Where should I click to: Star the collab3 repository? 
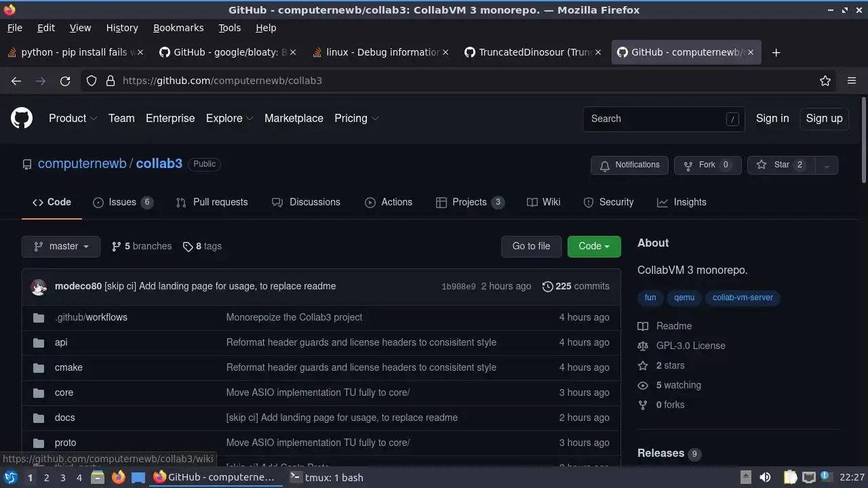point(780,165)
